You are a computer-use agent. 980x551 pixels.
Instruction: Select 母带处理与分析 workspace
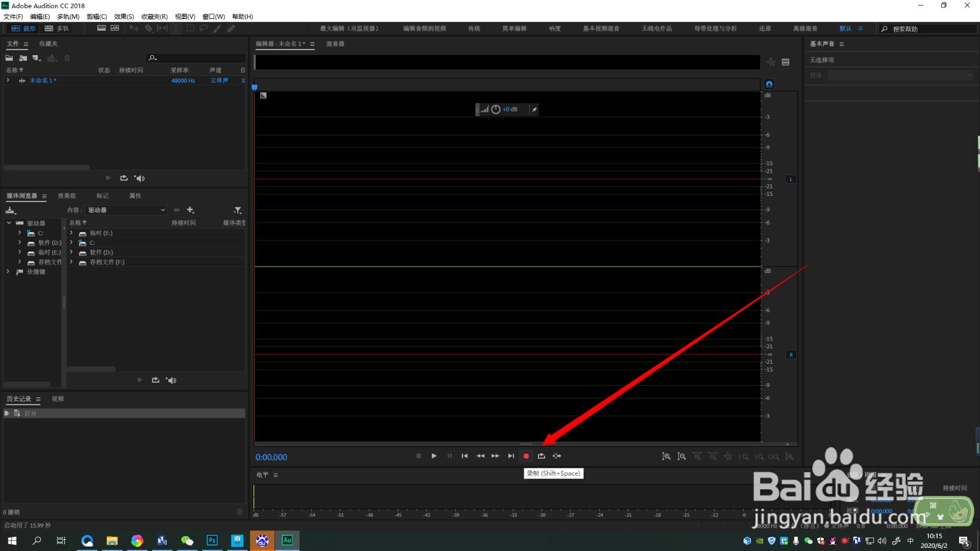tap(715, 29)
